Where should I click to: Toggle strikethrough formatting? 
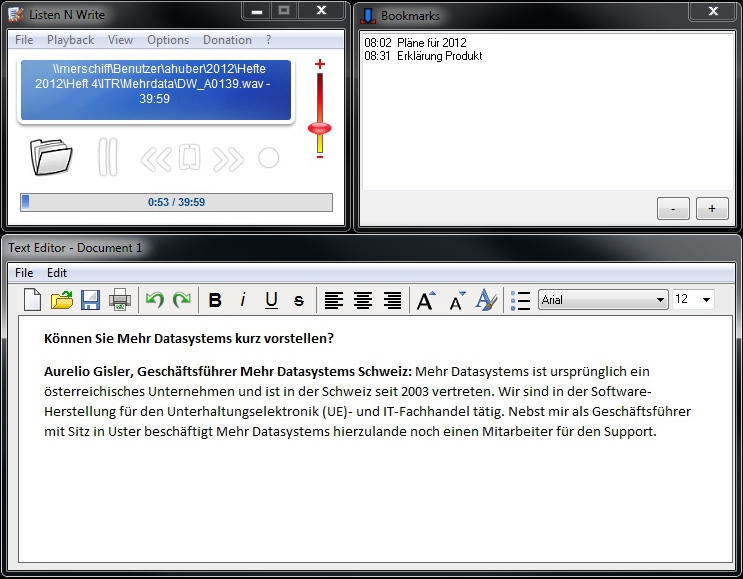point(299,300)
